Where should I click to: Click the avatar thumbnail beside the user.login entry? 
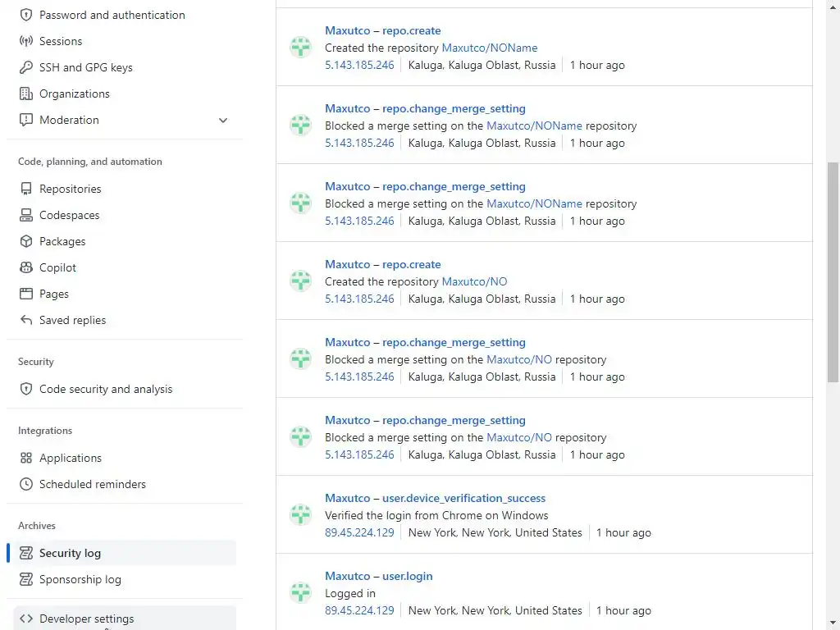click(x=301, y=592)
